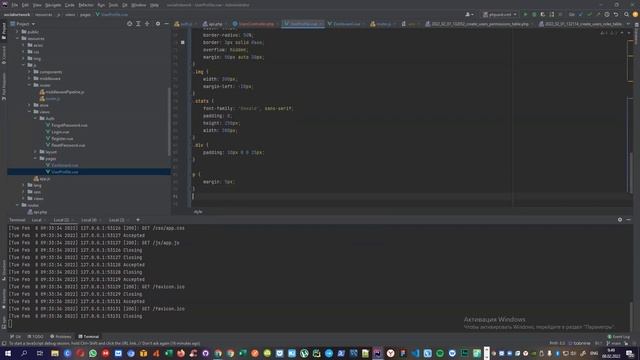Select api.php in project tree

coord(37,212)
